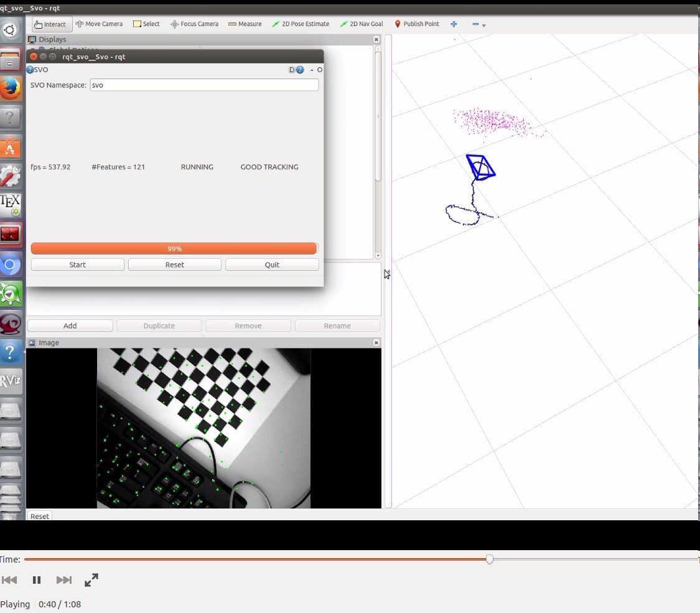
Task: Open System Settings wrench icon
Action: (x=10, y=176)
